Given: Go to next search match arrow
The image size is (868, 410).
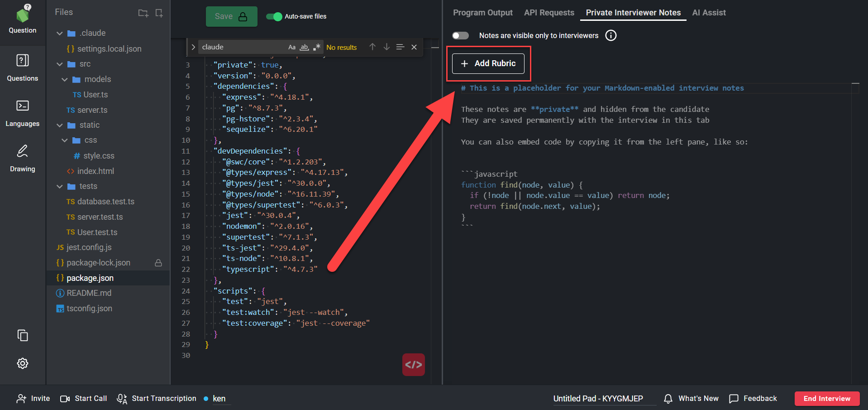Looking at the screenshot, I should pyautogui.click(x=386, y=47).
